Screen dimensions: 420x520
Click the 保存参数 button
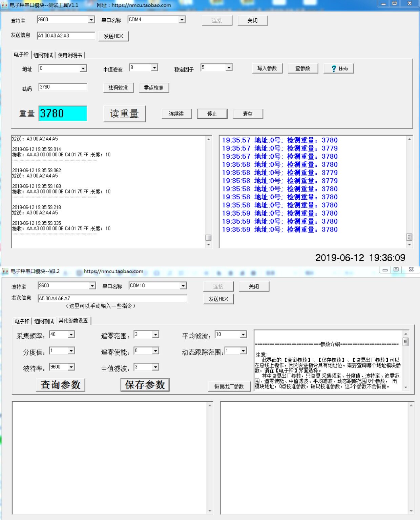pos(145,385)
